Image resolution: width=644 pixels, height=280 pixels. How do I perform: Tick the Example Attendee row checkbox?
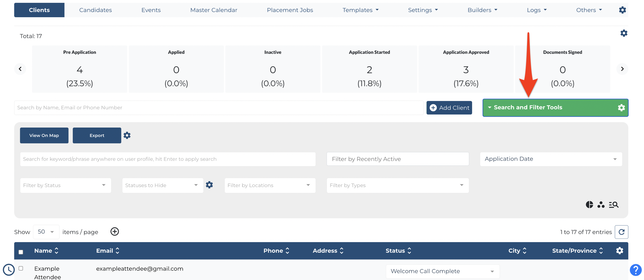click(21, 268)
